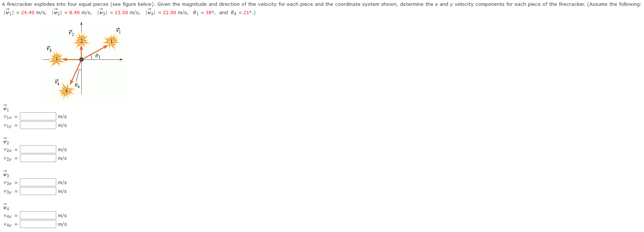Click the θ1 angle label in the figure

(98, 56)
